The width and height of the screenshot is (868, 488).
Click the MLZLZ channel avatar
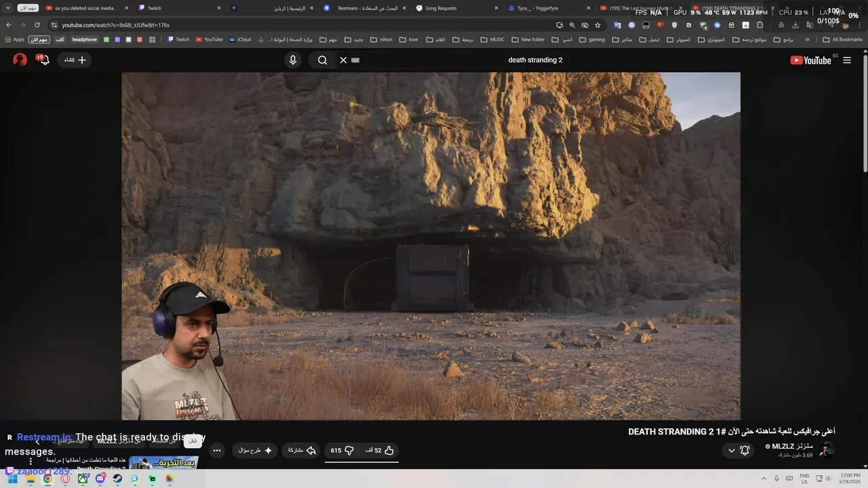click(x=827, y=450)
